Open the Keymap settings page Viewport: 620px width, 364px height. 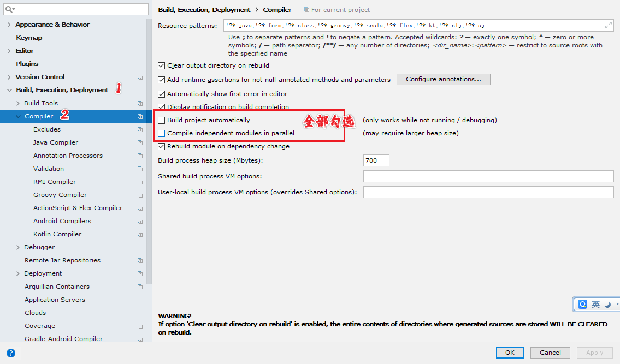[x=29, y=38]
